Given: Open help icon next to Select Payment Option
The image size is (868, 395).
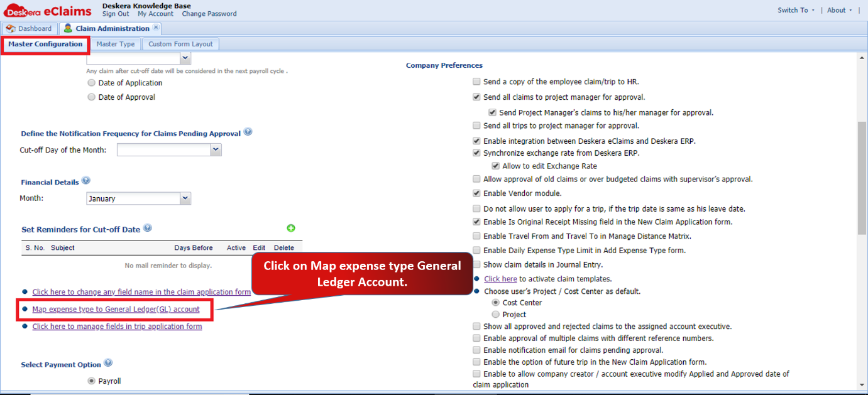Looking at the screenshot, I should (x=108, y=363).
